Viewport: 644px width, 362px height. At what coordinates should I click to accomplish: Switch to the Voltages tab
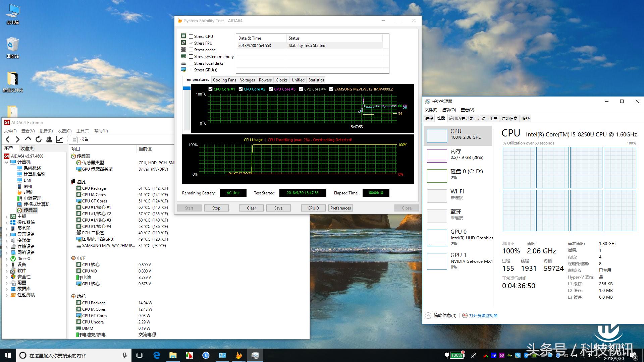(247, 80)
